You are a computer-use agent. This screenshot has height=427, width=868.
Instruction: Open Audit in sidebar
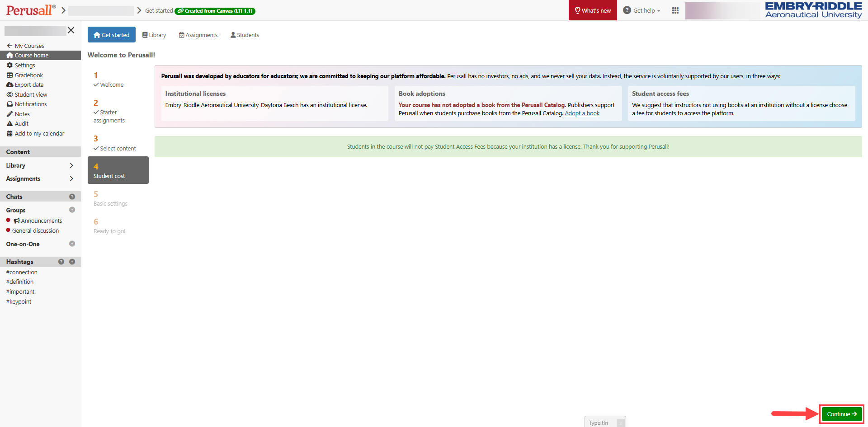pyautogui.click(x=18, y=123)
